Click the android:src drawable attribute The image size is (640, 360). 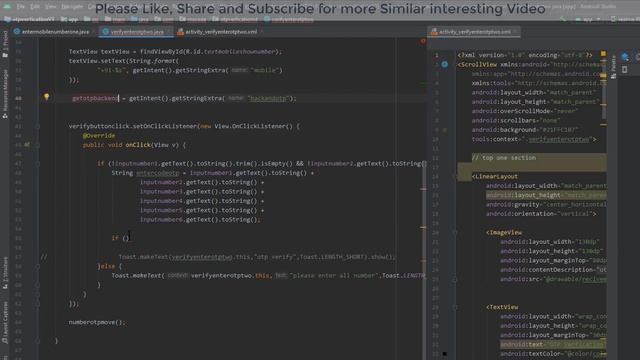click(x=553, y=279)
